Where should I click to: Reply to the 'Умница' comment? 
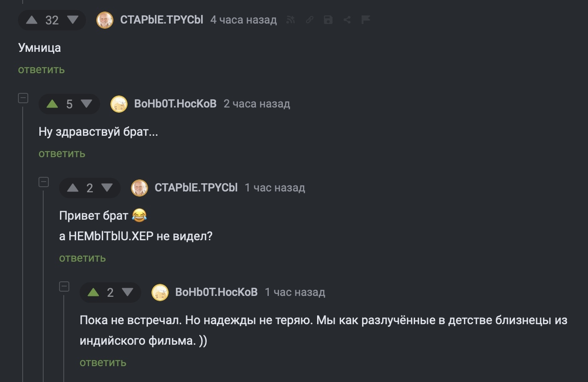coord(41,70)
